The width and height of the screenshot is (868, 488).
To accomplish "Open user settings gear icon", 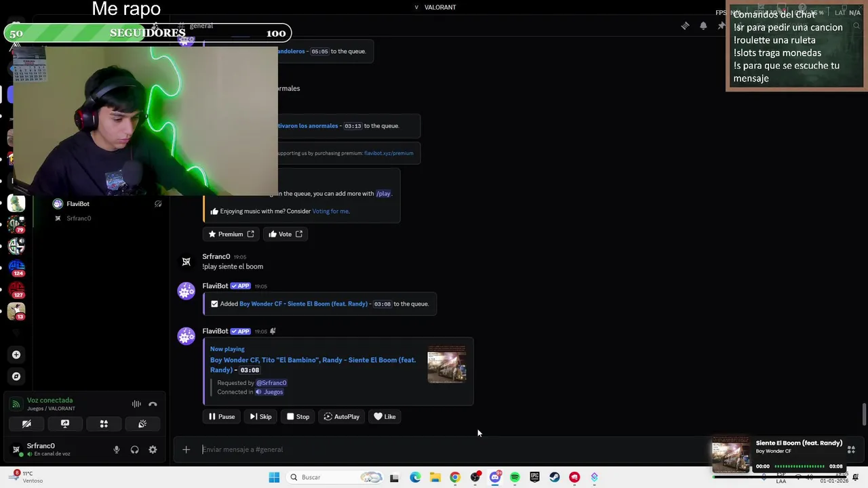I will coord(153,449).
